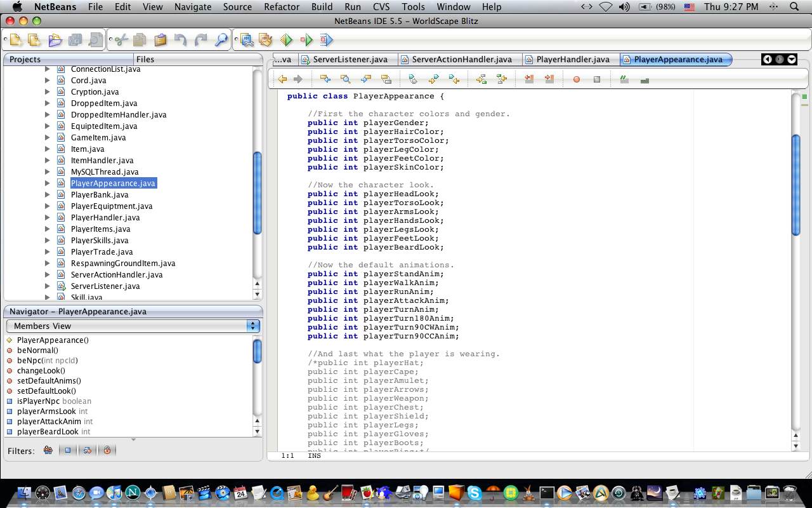Toggle the Show Fields filter
Viewport: 812px width, 508px height.
(x=68, y=450)
